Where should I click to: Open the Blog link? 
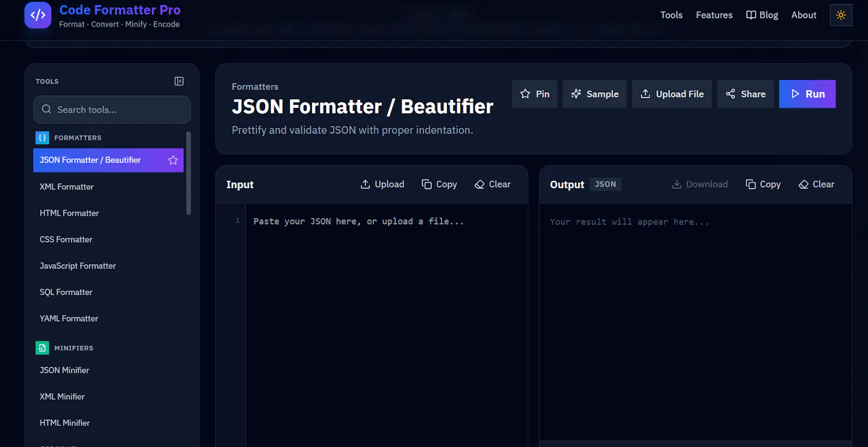[762, 15]
